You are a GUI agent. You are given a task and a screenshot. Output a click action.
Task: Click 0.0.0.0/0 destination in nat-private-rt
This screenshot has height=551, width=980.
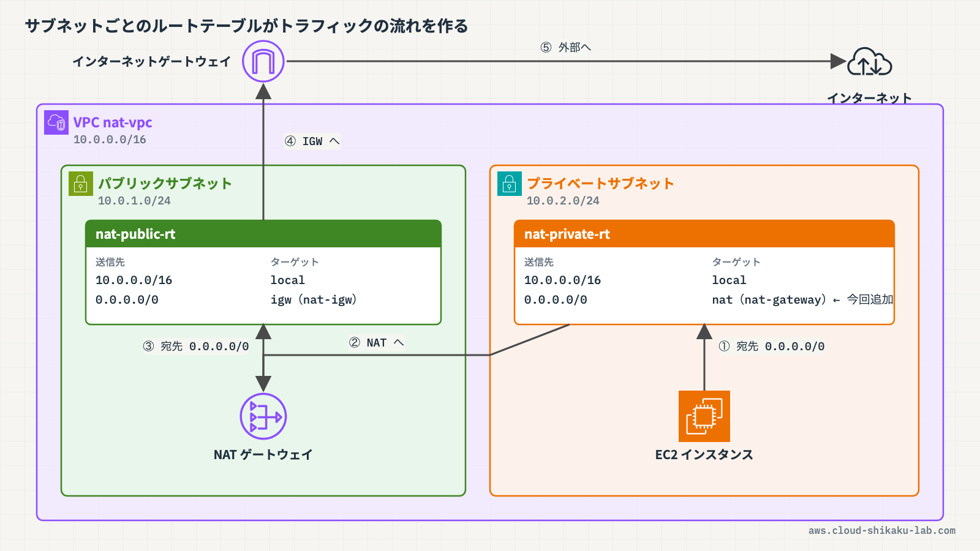click(x=556, y=300)
